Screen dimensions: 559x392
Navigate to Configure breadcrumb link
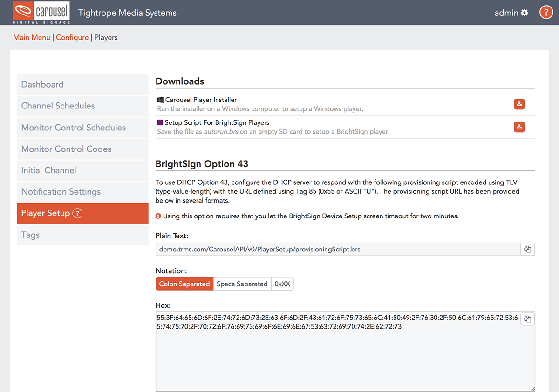(x=72, y=38)
